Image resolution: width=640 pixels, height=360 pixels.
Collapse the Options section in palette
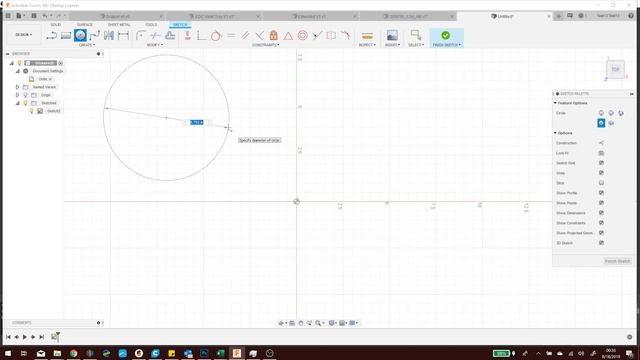pos(555,133)
